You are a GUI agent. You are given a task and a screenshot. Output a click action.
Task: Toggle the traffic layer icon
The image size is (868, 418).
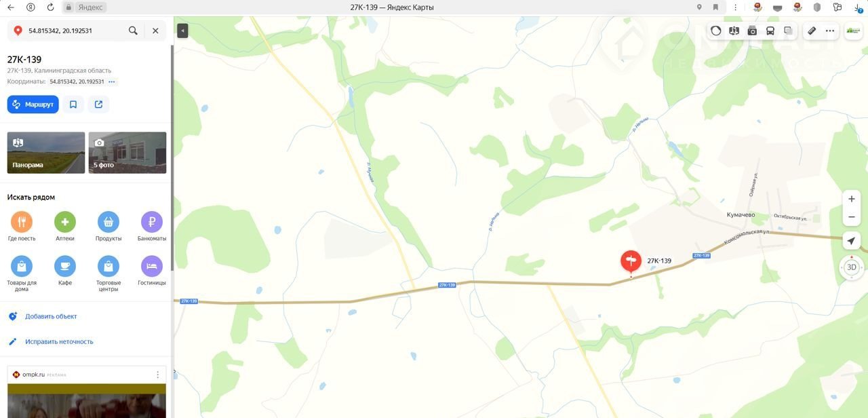click(x=716, y=31)
